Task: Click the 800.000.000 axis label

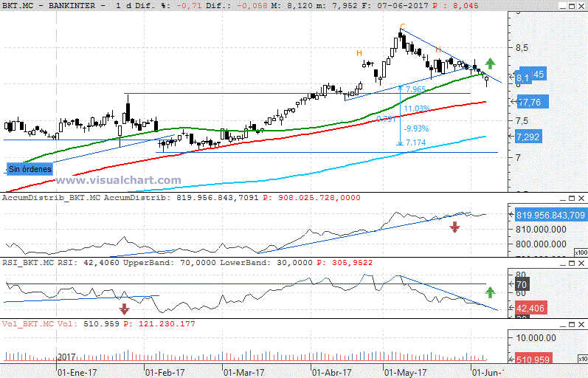Action: coord(541,244)
